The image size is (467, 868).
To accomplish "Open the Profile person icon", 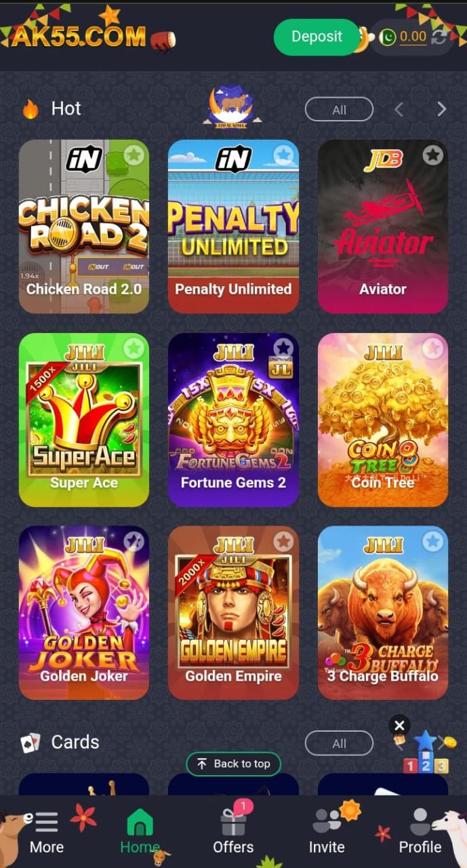I will [420, 821].
